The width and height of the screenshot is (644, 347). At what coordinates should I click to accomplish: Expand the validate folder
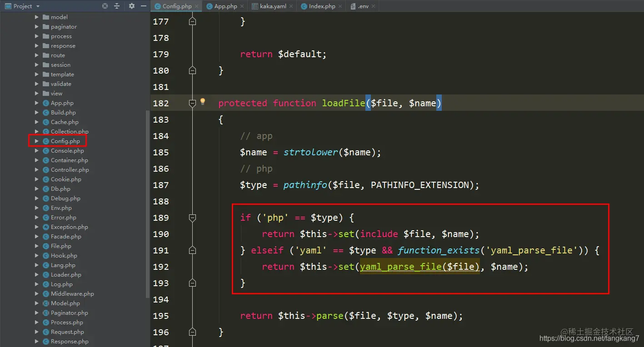(x=37, y=84)
